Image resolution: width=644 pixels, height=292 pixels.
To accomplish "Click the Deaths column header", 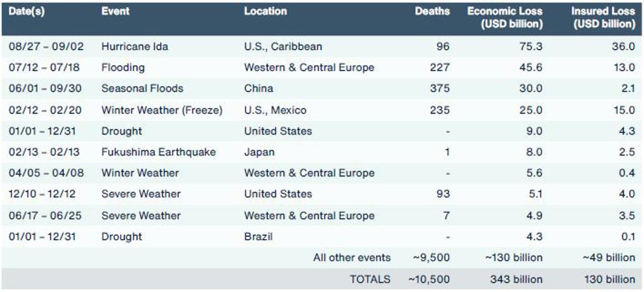I will (432, 11).
